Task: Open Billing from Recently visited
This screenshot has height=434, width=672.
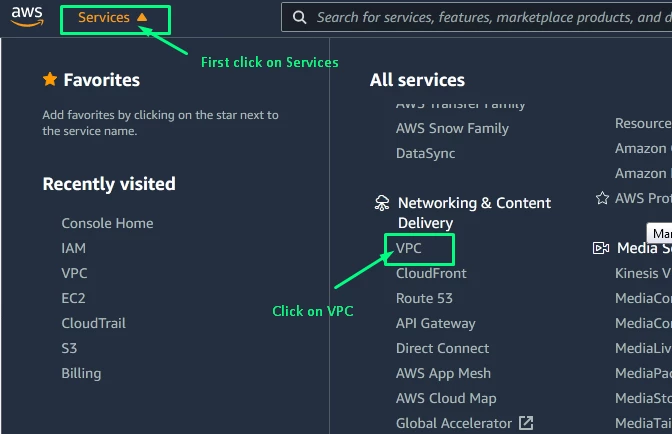Action: click(x=81, y=373)
